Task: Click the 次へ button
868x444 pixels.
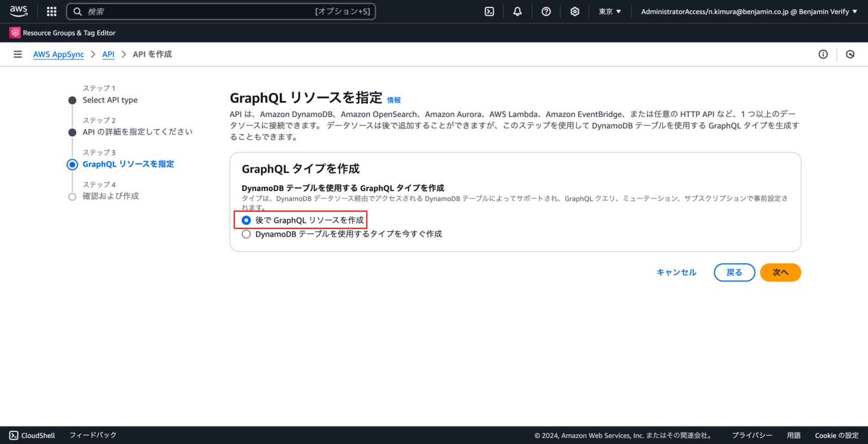Action: tap(780, 272)
